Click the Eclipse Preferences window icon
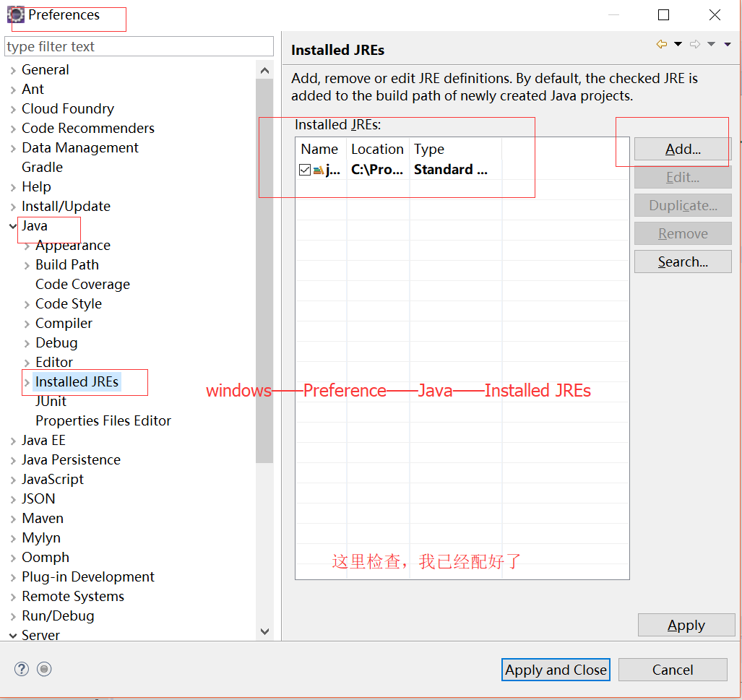This screenshot has width=742, height=700. click(x=16, y=14)
